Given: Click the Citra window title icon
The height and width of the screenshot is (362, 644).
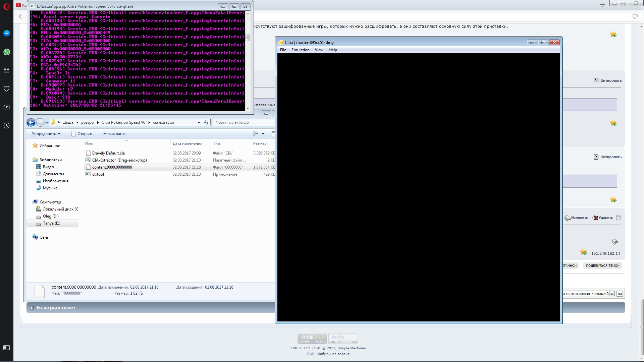Looking at the screenshot, I should coord(281,43).
